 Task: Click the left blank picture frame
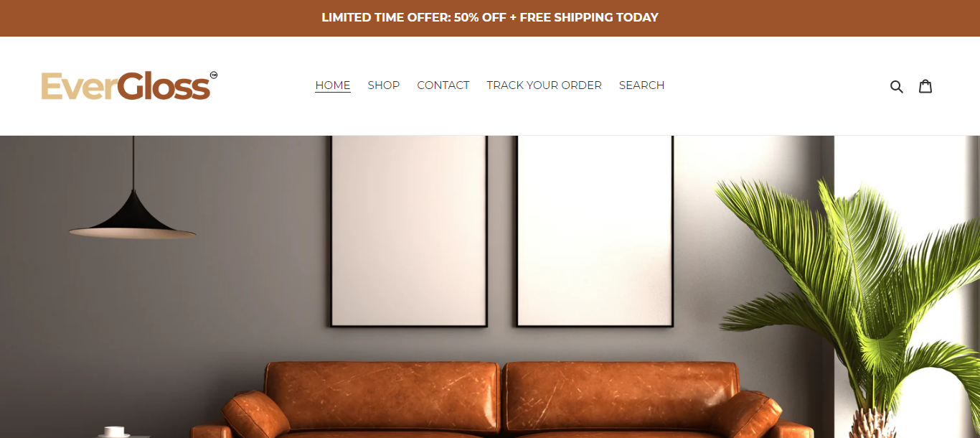409,231
